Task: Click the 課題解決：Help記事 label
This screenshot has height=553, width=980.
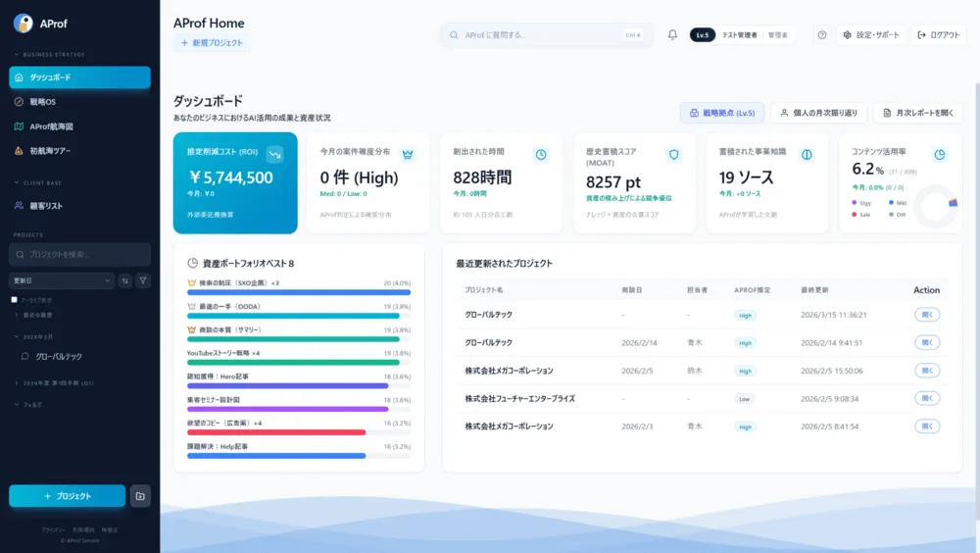Action: (217, 447)
